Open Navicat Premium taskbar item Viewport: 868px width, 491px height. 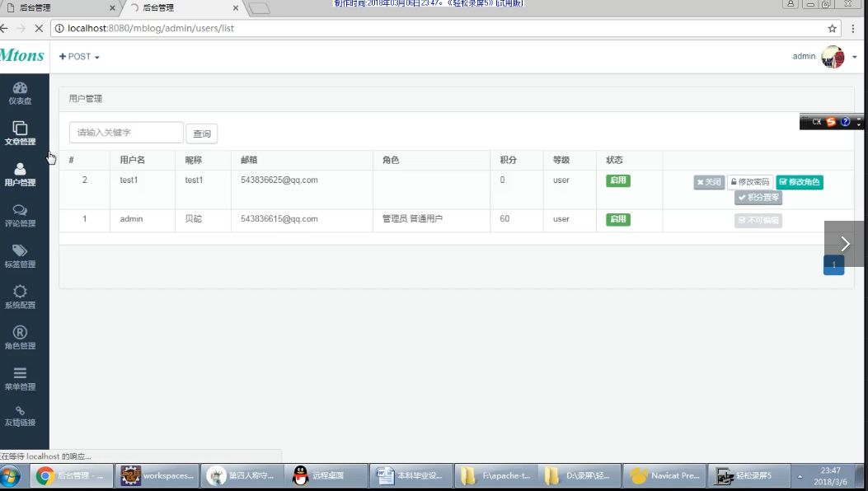(x=664, y=475)
